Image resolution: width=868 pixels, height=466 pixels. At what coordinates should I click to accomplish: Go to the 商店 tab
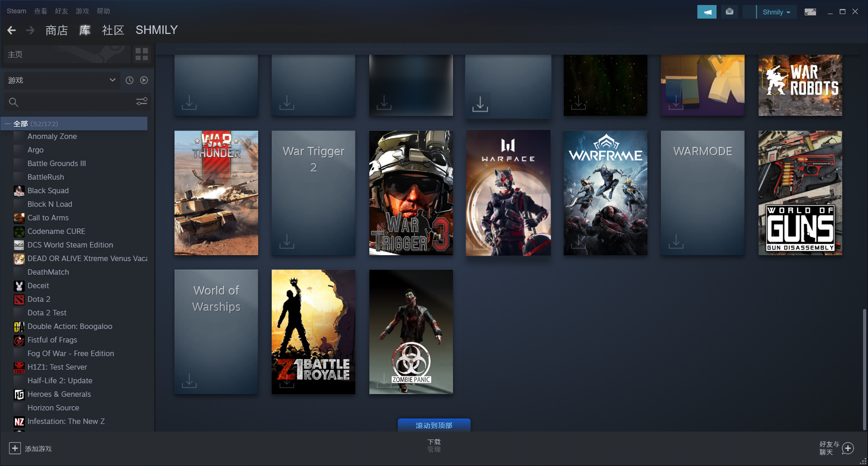click(x=57, y=30)
